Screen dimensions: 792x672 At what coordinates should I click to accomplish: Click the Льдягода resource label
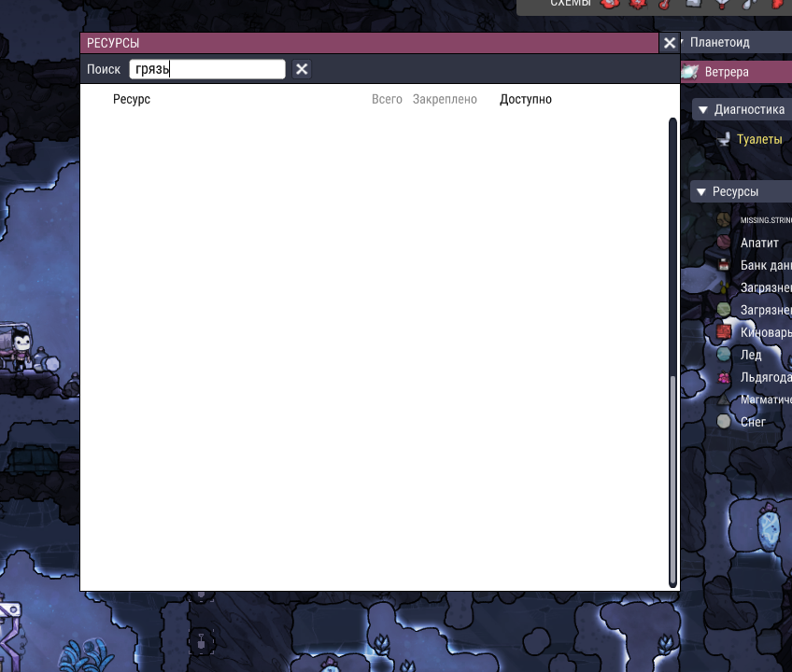tap(766, 377)
